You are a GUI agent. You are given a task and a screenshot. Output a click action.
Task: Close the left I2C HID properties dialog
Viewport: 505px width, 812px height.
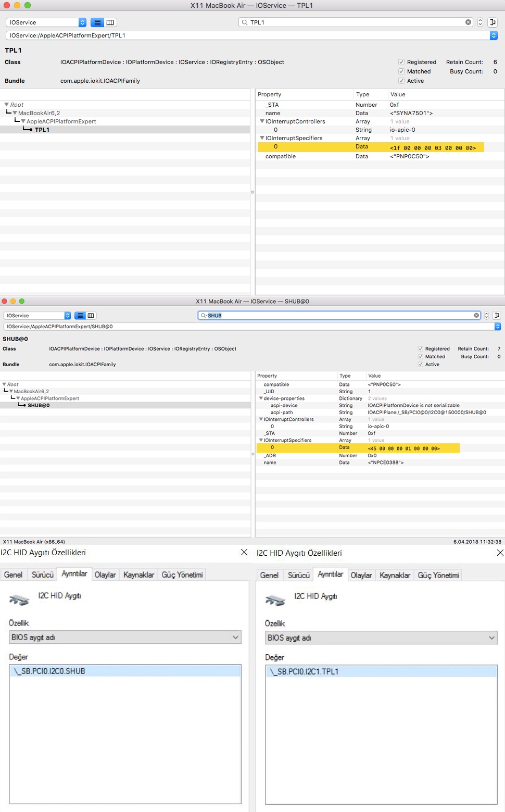pyautogui.click(x=244, y=552)
